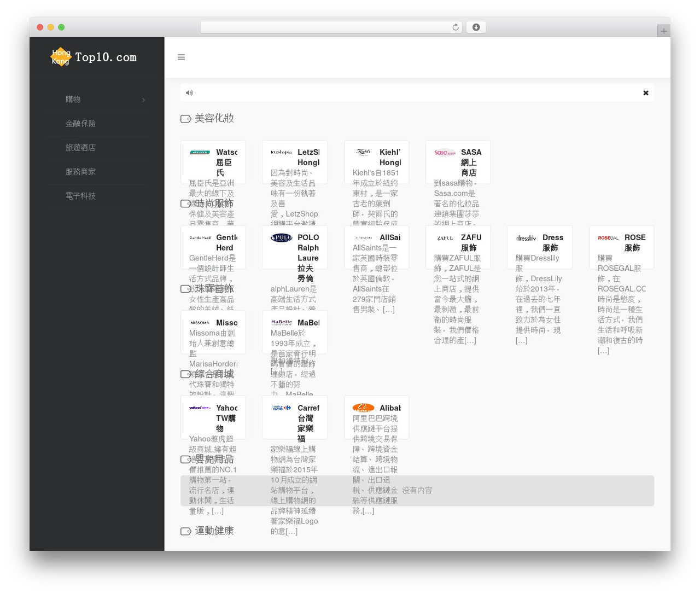Click the Gentle Herd logo image
This screenshot has height=593, width=700.
(x=200, y=238)
